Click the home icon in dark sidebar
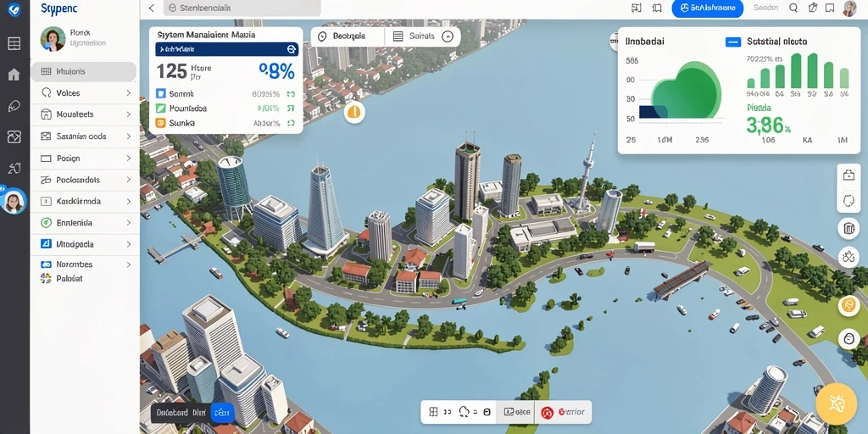 14,75
